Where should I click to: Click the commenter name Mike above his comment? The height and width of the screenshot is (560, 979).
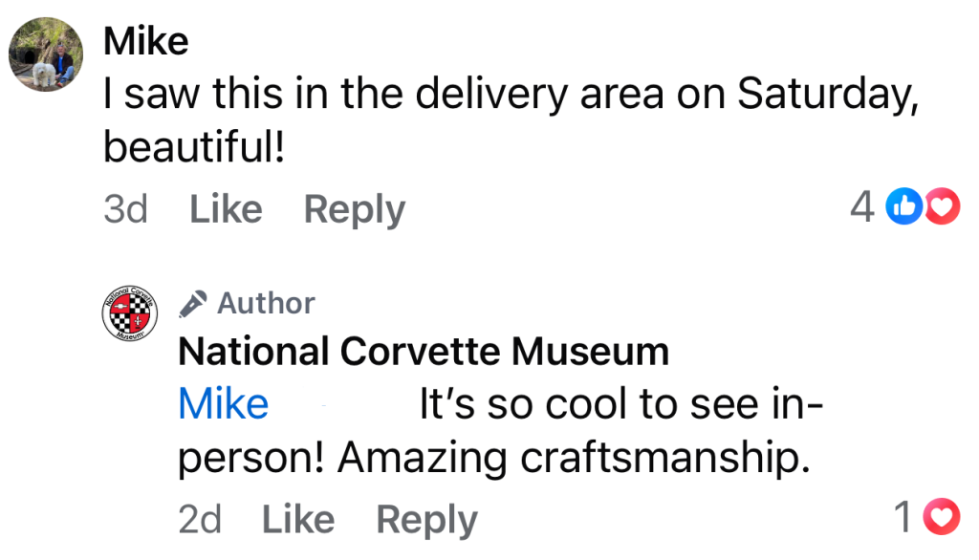(x=145, y=41)
